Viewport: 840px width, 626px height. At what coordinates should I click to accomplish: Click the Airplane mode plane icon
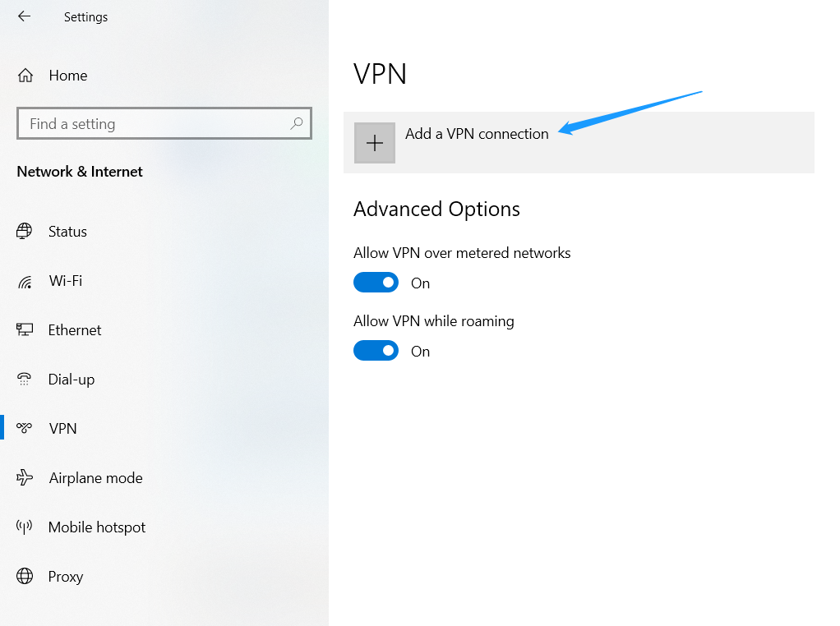coord(25,477)
